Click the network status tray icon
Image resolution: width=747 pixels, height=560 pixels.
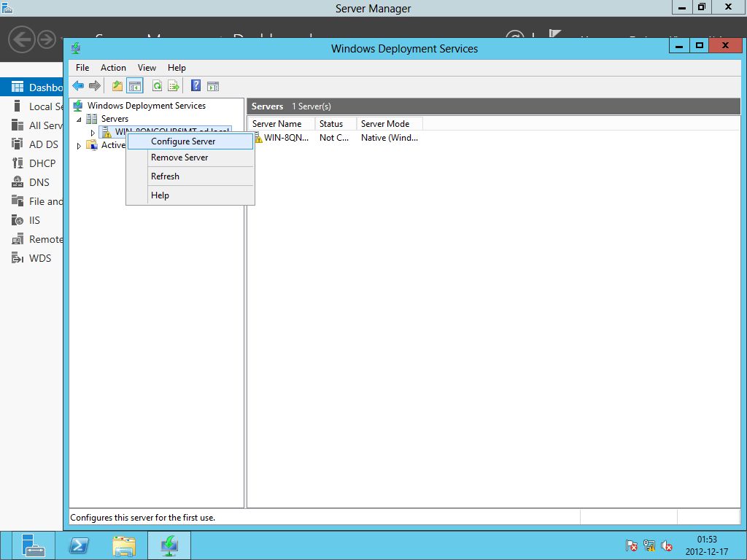click(649, 545)
